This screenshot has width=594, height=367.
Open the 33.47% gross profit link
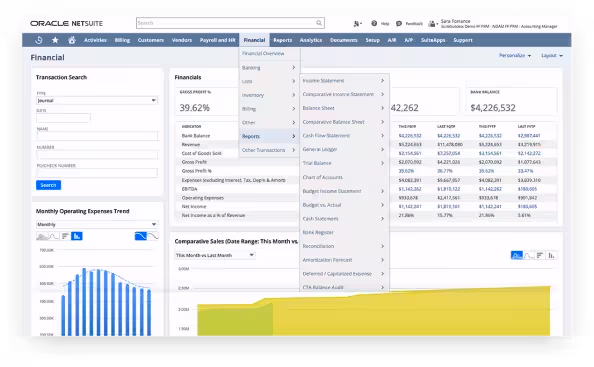[x=525, y=171]
